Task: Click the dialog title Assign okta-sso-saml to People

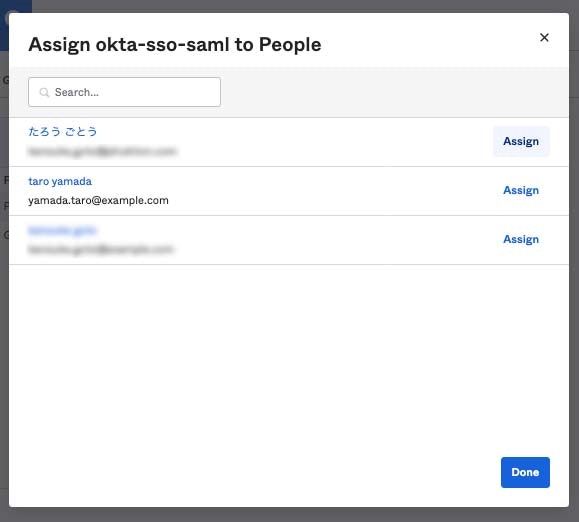Action: click(x=175, y=45)
